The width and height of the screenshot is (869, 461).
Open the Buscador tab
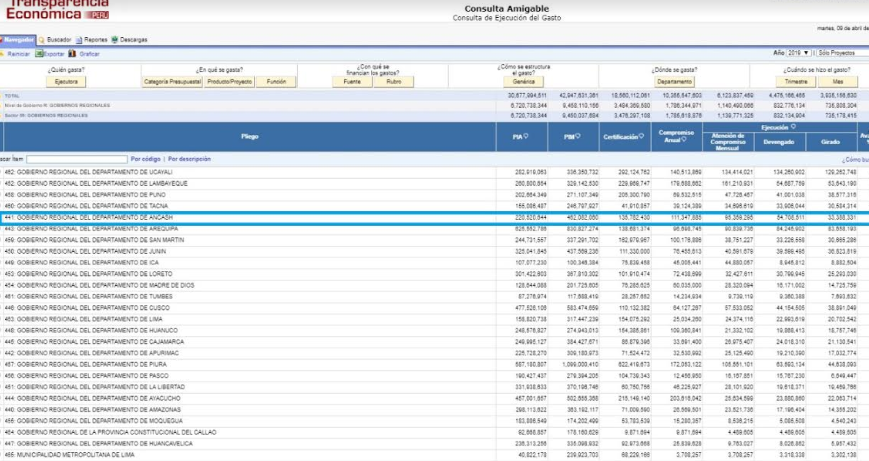[x=57, y=40]
